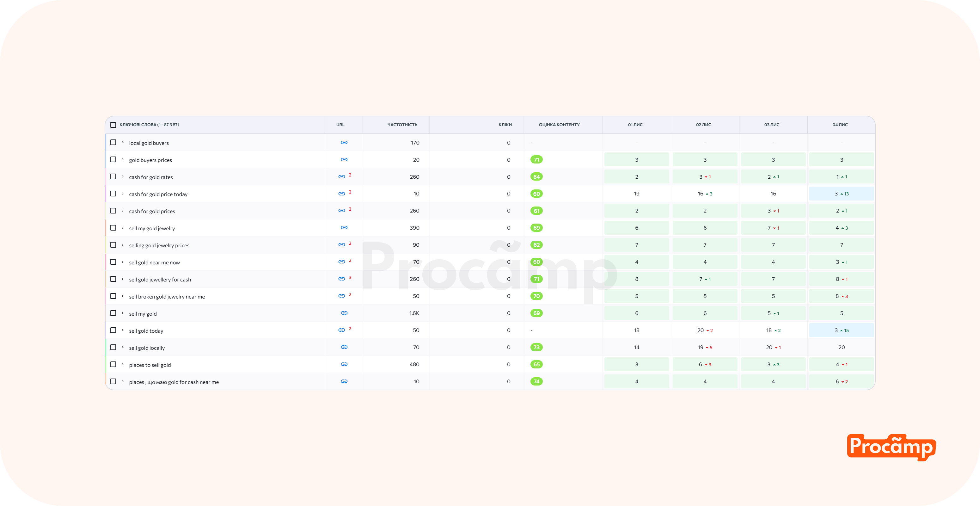
Task: Click link icon for sell my gold jewelry
Action: coord(344,228)
